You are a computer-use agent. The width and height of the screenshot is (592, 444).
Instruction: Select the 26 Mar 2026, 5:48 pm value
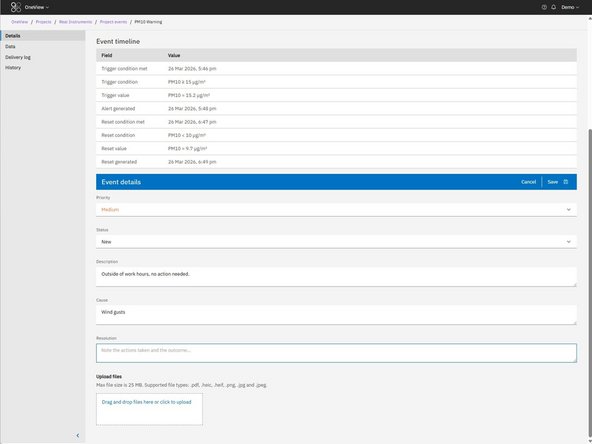(192, 109)
